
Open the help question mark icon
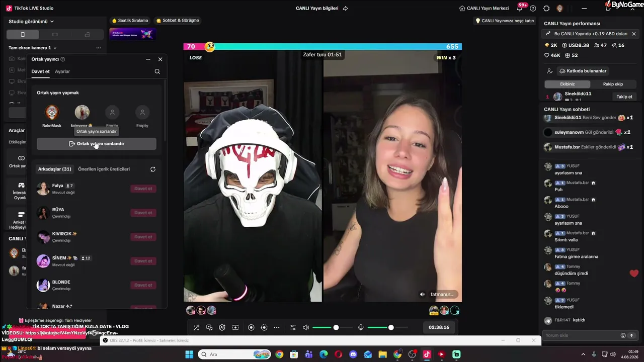[x=533, y=9]
